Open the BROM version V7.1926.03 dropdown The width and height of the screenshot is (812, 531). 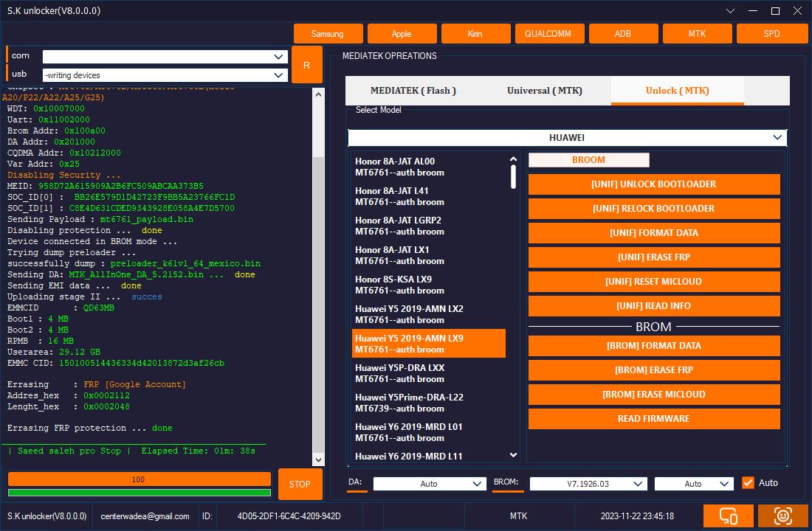coord(588,484)
